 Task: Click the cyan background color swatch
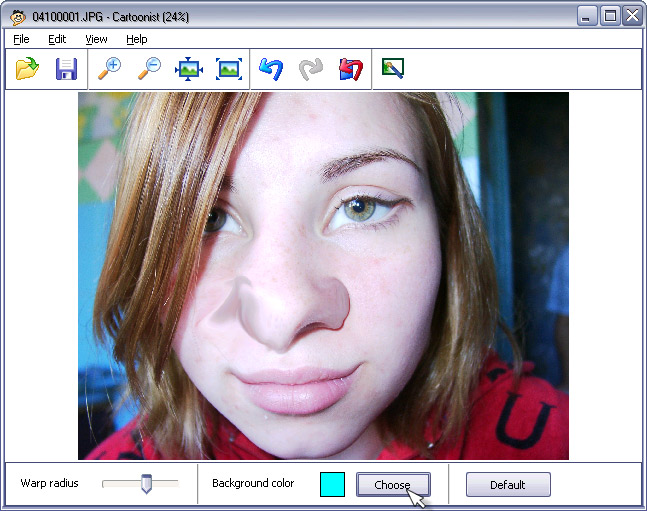pyautogui.click(x=332, y=485)
